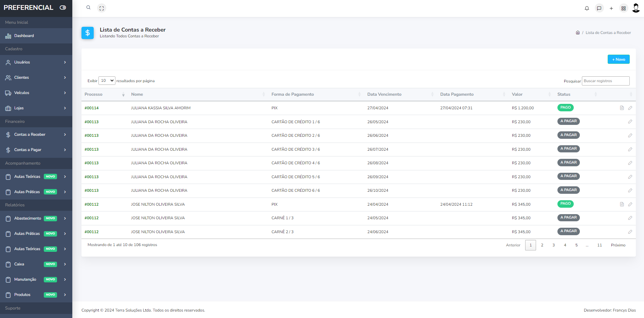Open the Manutenção report menu
644x318 pixels.
[x=36, y=280]
